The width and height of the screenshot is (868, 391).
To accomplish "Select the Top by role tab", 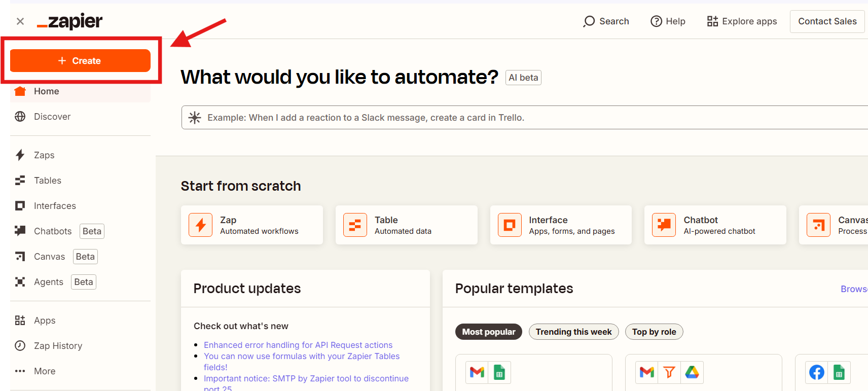I will (x=654, y=332).
